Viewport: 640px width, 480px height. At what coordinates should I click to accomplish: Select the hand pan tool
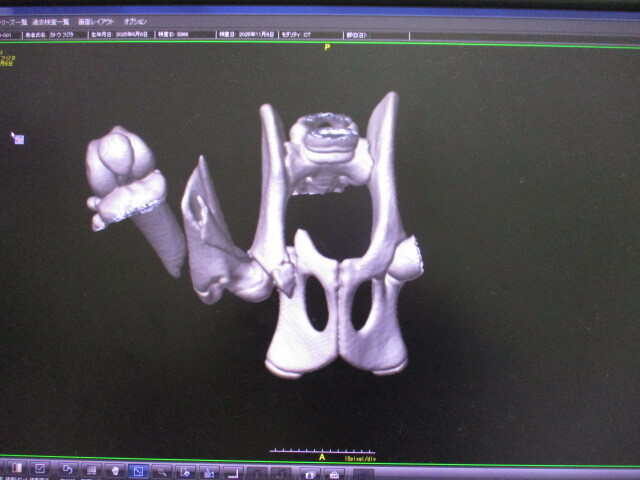pyautogui.click(x=115, y=470)
